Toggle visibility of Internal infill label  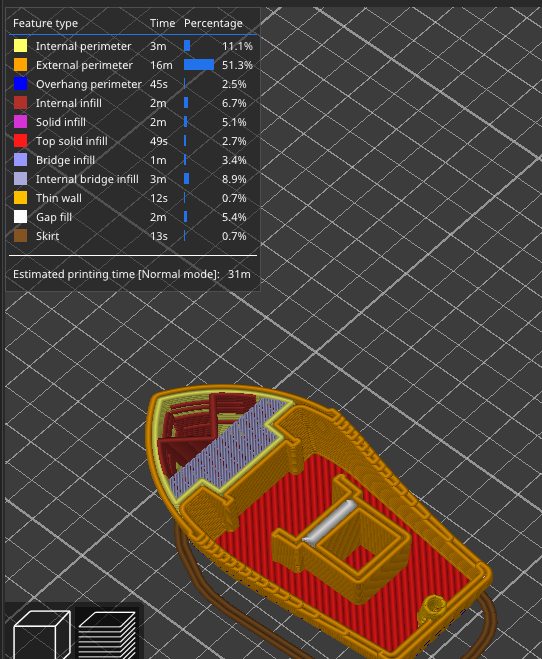(x=68, y=103)
